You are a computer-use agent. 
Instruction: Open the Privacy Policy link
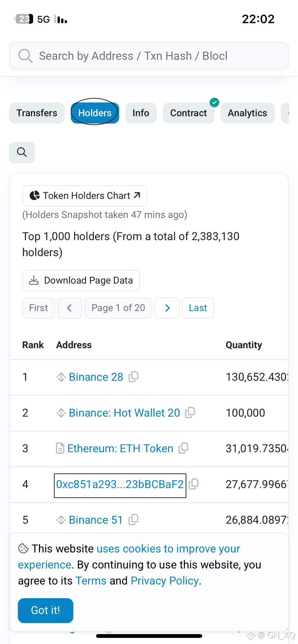[164, 581]
